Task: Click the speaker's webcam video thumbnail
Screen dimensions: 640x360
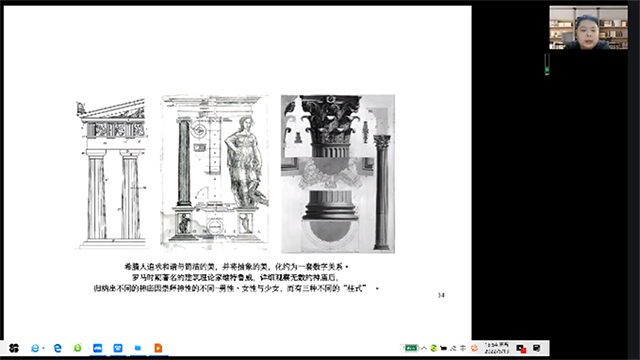Action: [588, 27]
